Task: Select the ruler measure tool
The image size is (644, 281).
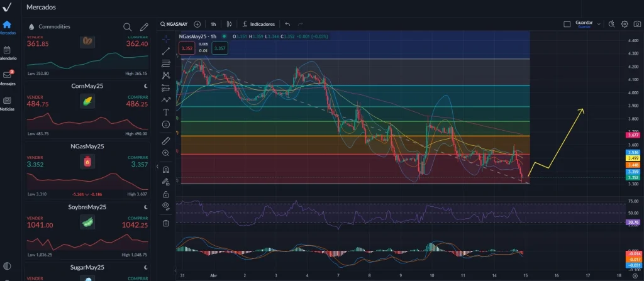Action: [x=166, y=141]
